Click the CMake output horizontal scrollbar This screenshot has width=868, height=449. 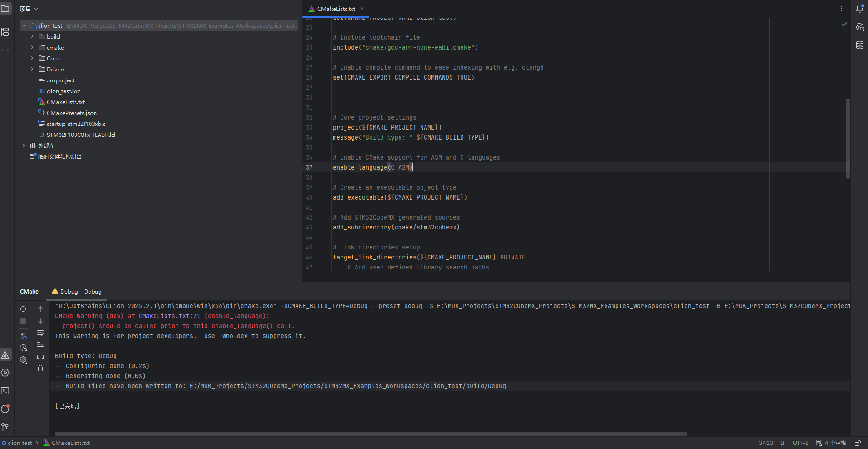(x=371, y=434)
